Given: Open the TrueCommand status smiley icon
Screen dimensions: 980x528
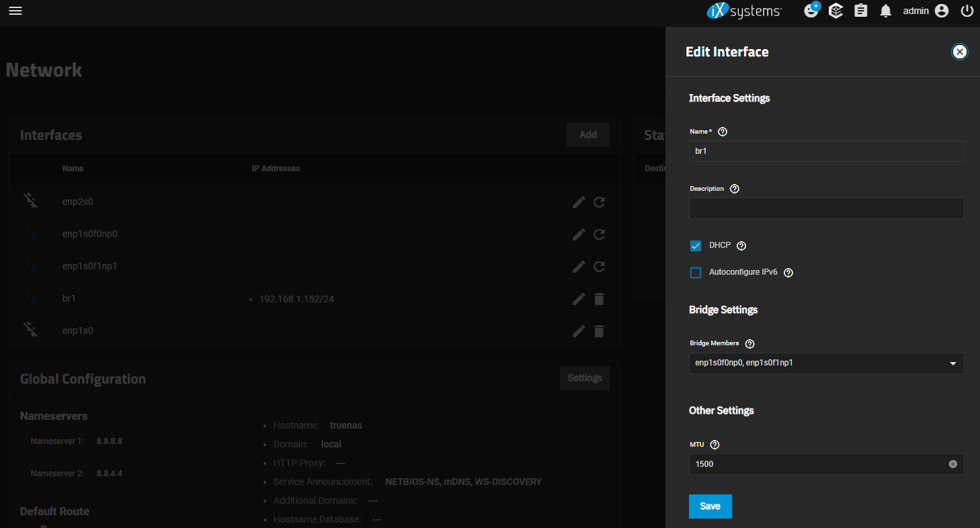Looking at the screenshot, I should [x=812, y=10].
